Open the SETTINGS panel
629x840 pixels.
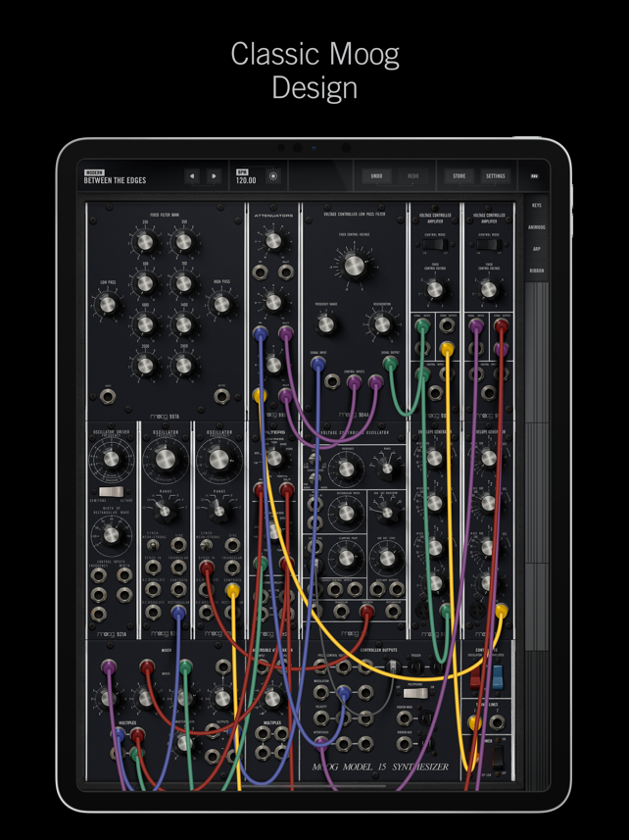pos(495,175)
